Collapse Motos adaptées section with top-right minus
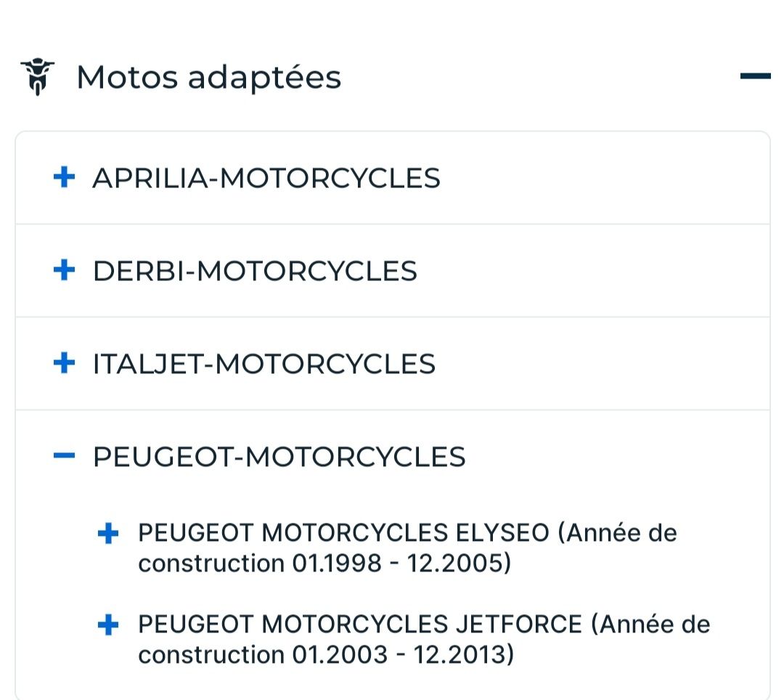 (755, 76)
